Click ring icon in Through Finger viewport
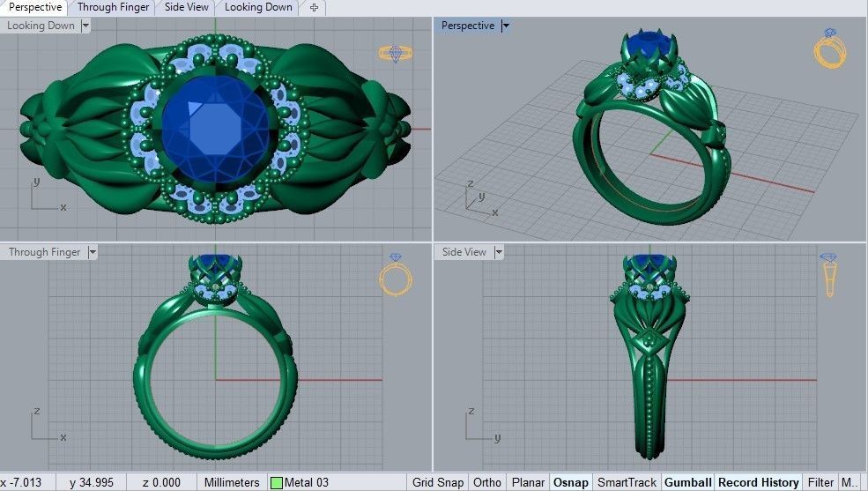Viewport: 868px width, 491px height. coord(396,274)
